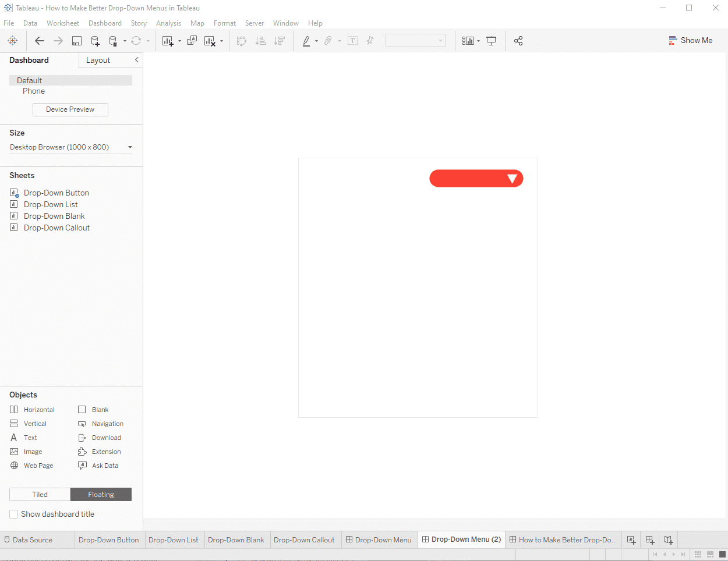Open the Worksheet menu
The width and height of the screenshot is (728, 561).
point(63,23)
